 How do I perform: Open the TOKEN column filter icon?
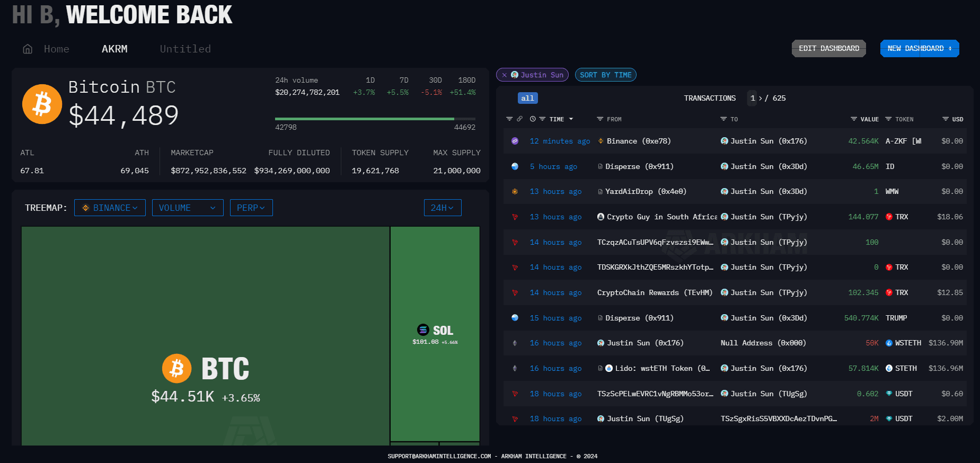pos(888,119)
